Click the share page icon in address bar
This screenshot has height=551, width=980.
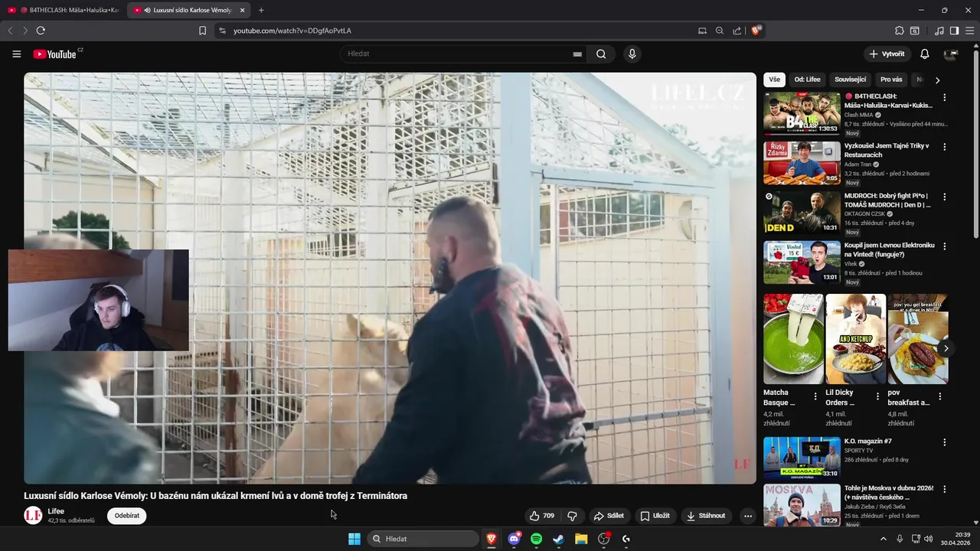[737, 31]
